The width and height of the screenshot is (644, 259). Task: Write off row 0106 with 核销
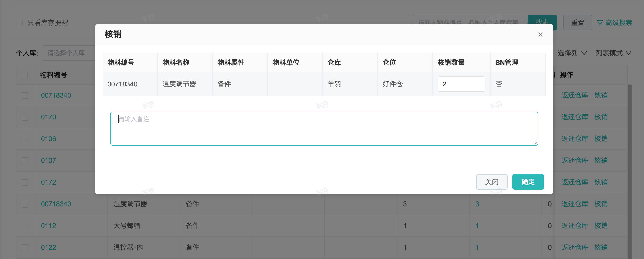point(601,139)
